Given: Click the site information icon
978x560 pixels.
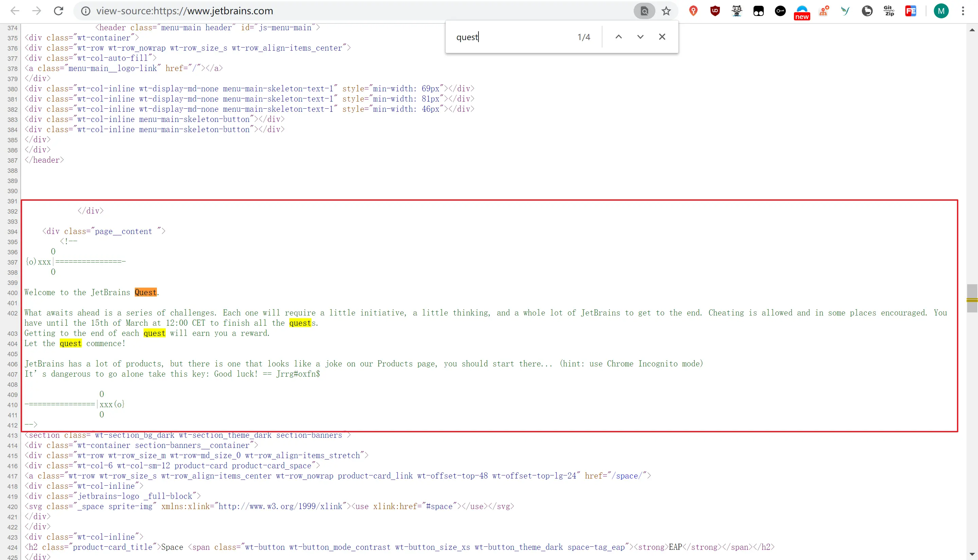Looking at the screenshot, I should coord(86,11).
